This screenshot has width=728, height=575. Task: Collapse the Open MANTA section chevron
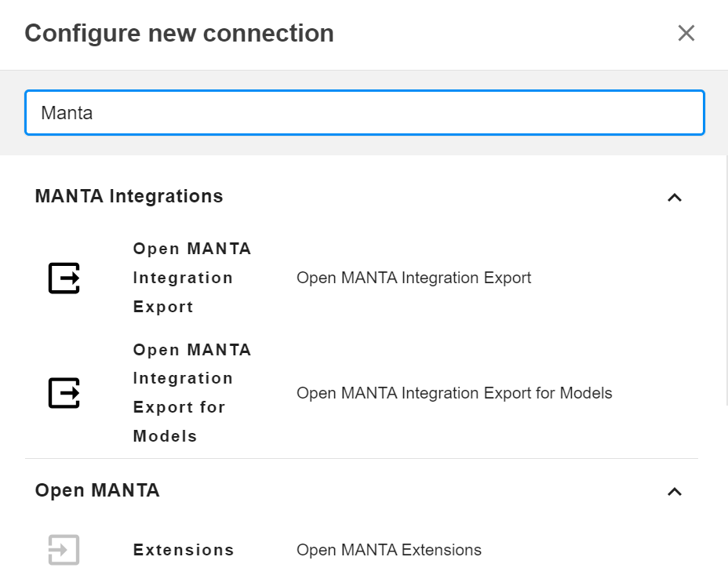point(674,491)
